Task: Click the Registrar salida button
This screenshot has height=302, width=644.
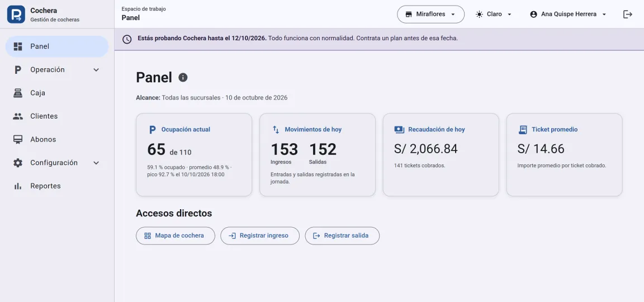Action: (x=342, y=236)
